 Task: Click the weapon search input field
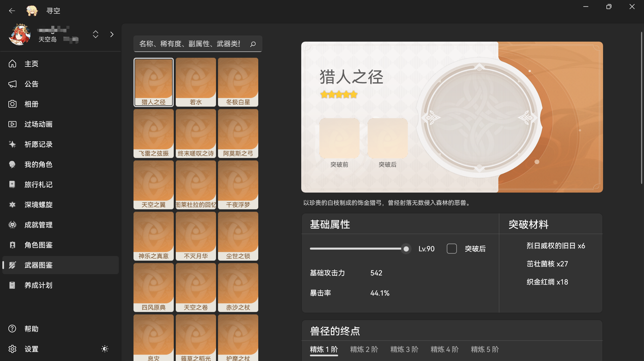click(x=198, y=44)
